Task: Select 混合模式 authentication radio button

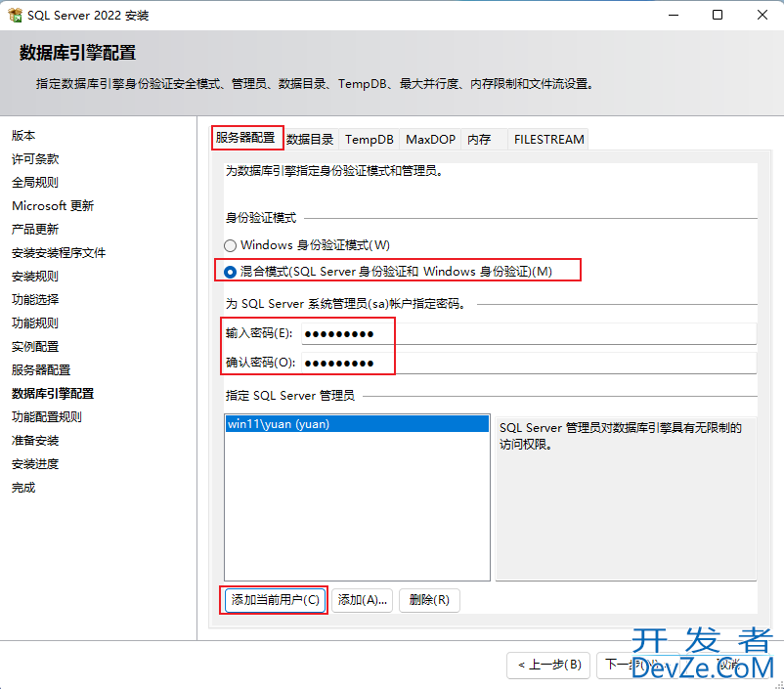Action: click(230, 272)
